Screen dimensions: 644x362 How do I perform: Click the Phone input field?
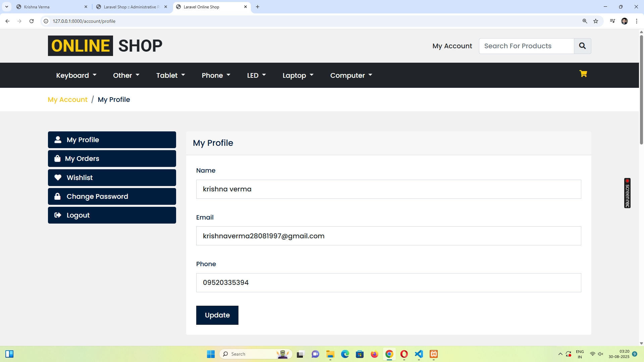[x=388, y=283]
